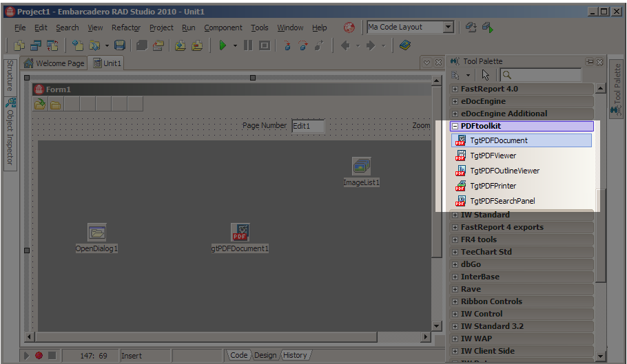
Task: Click the Tool Palette search box
Action: tap(541, 74)
